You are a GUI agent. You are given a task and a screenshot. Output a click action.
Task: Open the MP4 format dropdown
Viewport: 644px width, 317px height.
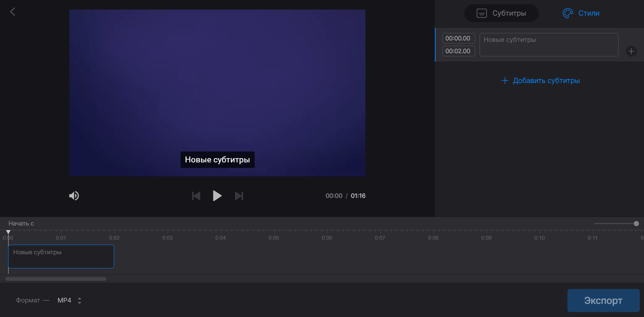point(69,300)
